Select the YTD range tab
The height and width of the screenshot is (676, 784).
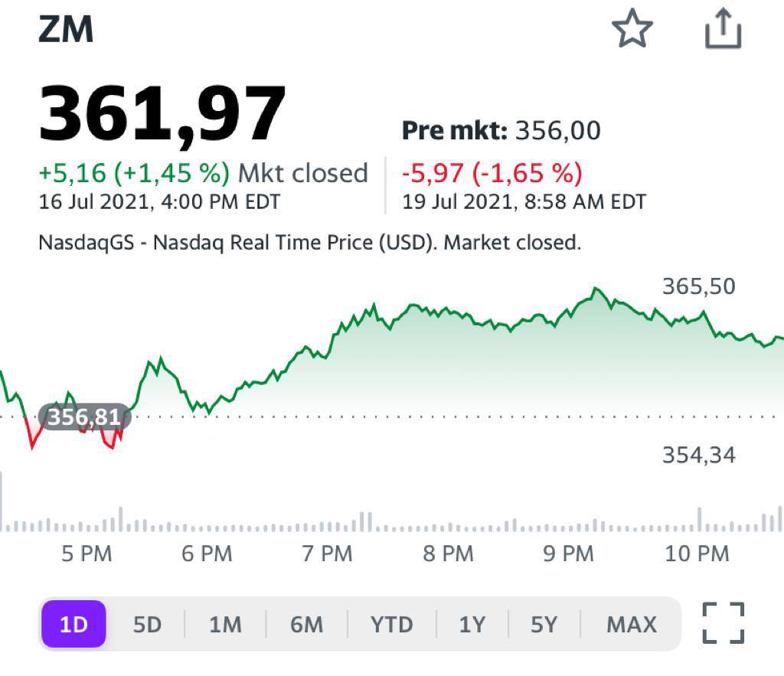pos(391,624)
